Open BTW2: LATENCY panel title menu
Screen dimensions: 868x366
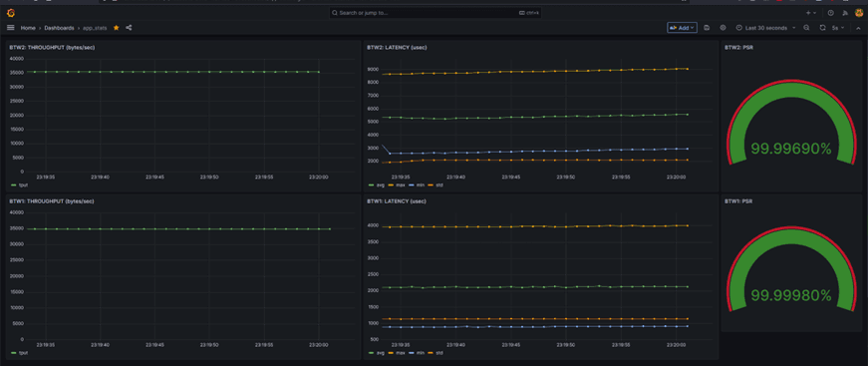397,48
